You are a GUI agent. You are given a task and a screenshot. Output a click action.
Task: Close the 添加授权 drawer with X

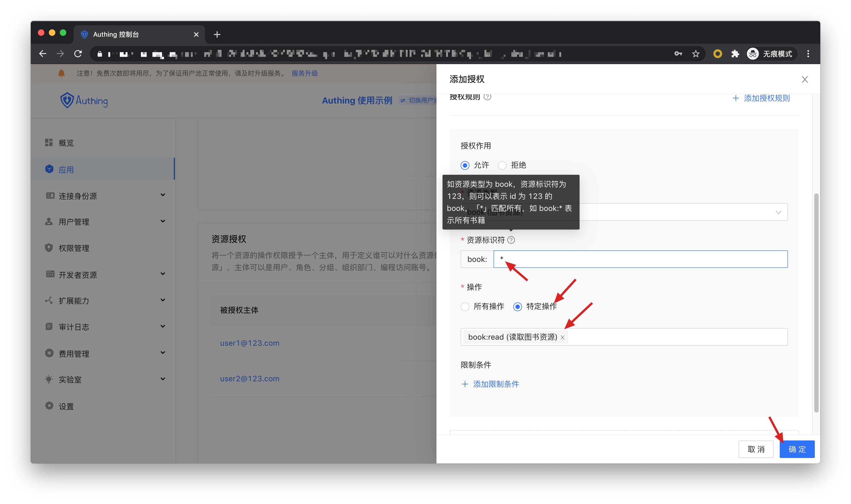[x=804, y=79]
